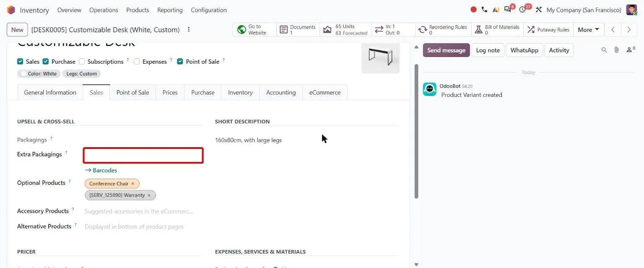Open attachments paperclip icon
644x268 pixels.
pos(616,50)
